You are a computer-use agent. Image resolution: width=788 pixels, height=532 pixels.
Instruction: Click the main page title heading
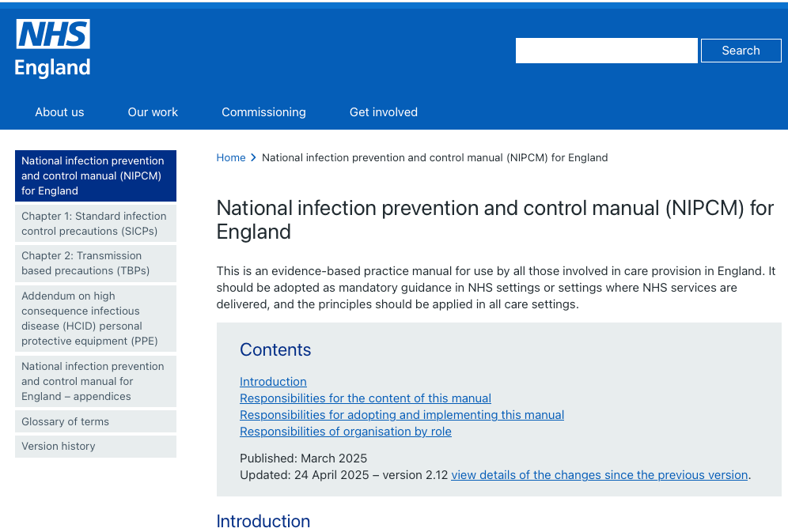click(495, 220)
